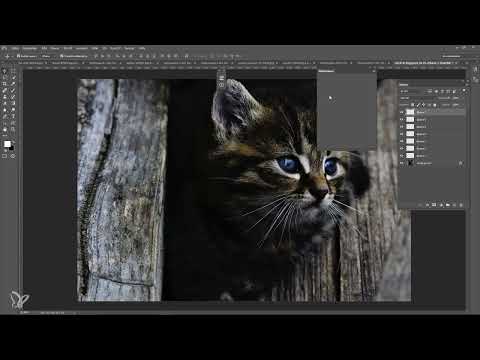Screen dimensions: 480x360
Task: Delete the selected layer with trash icon
Action: [x=461, y=205]
